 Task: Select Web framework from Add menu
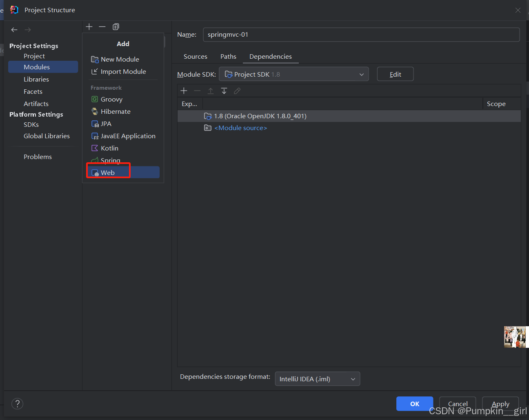(108, 172)
